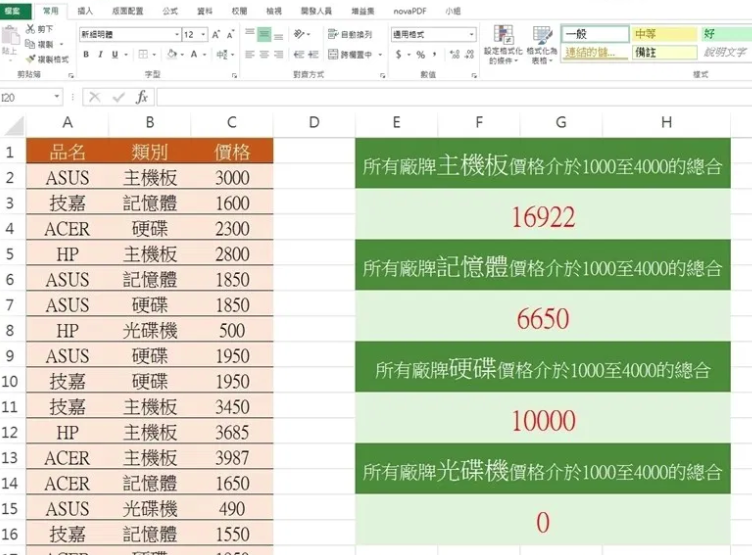Open Insert Function fx dialog
The height and width of the screenshot is (555, 752).
pyautogui.click(x=141, y=97)
